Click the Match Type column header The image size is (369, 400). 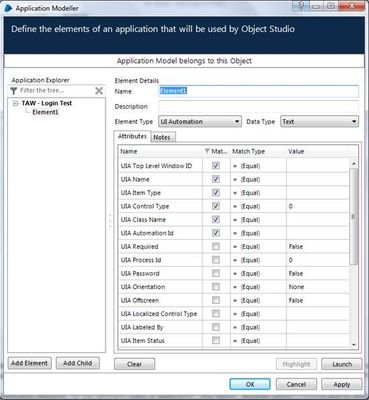pos(258,151)
